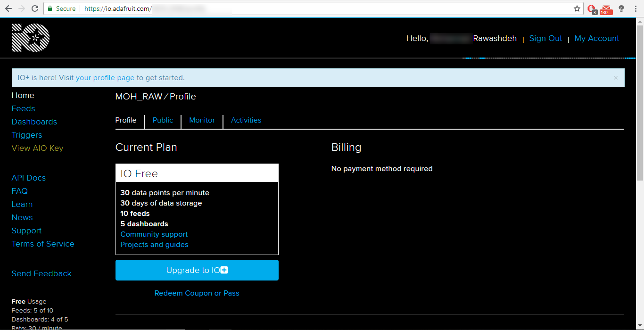Open the Support link
Image resolution: width=644 pixels, height=330 pixels.
[x=26, y=231]
